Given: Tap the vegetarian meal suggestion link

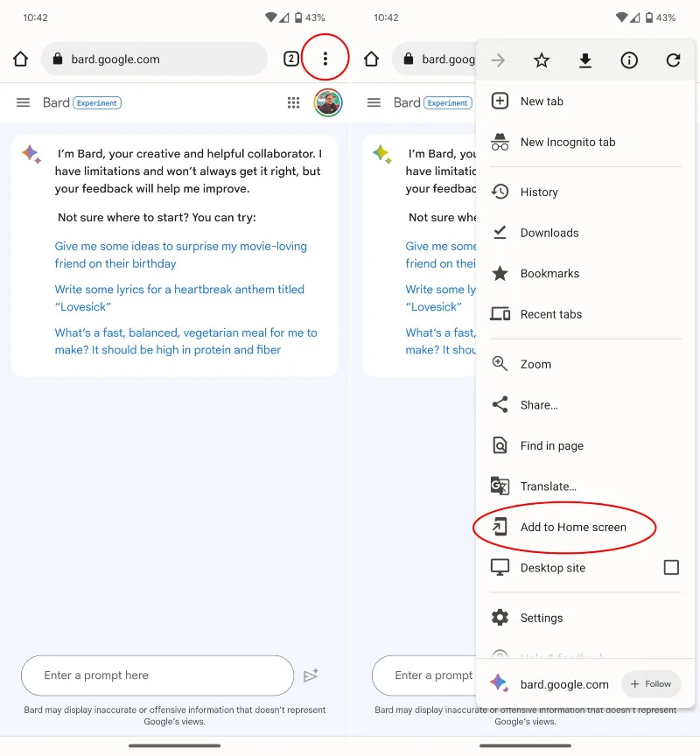Looking at the screenshot, I should point(185,341).
